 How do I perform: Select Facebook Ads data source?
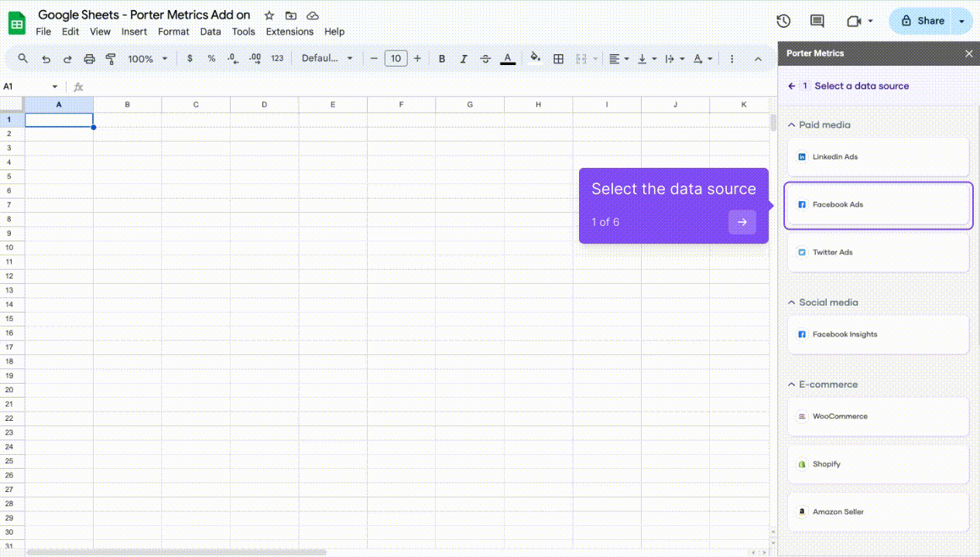(878, 205)
